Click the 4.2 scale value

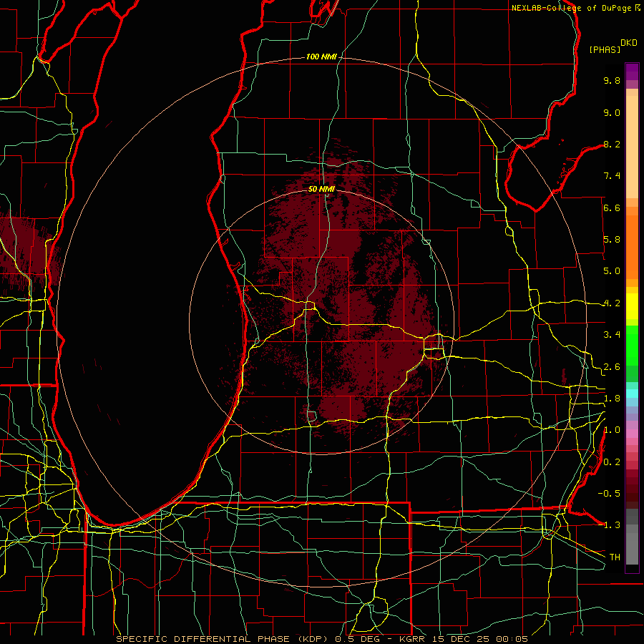(612, 303)
